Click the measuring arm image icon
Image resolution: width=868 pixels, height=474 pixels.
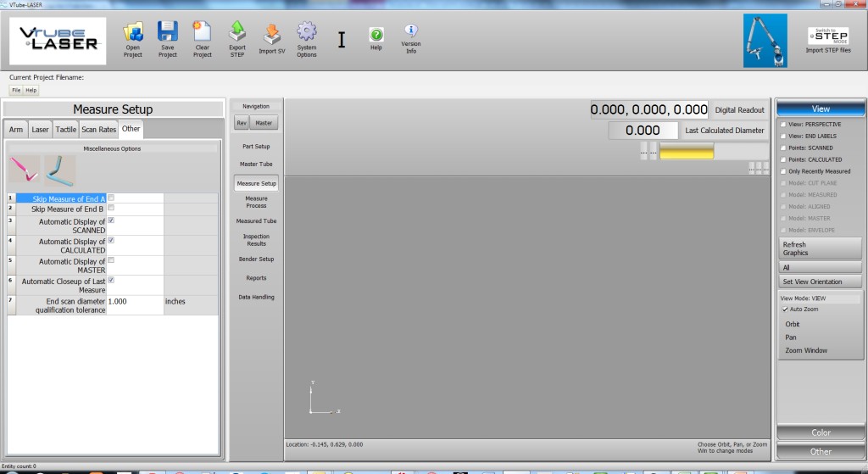765,41
